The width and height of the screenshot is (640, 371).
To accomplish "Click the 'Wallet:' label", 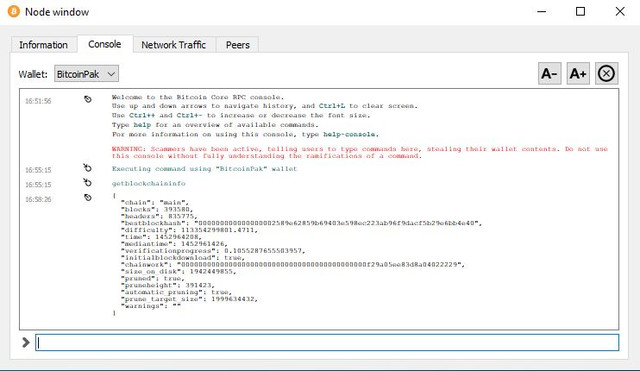I will pos(33,74).
